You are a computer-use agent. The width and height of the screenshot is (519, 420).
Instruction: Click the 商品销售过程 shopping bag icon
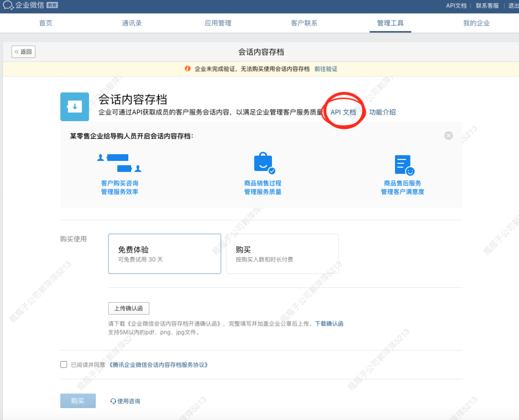(x=264, y=163)
